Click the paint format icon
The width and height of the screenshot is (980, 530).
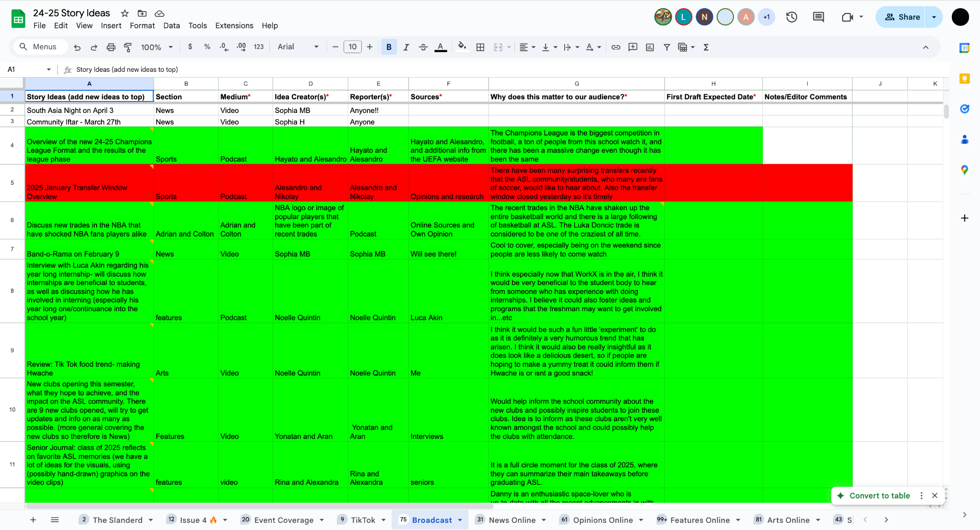(128, 47)
